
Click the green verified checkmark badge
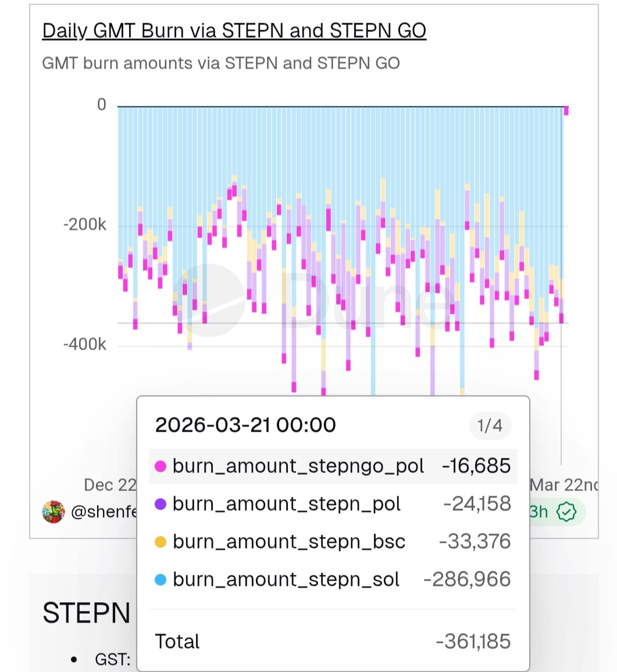point(566,512)
